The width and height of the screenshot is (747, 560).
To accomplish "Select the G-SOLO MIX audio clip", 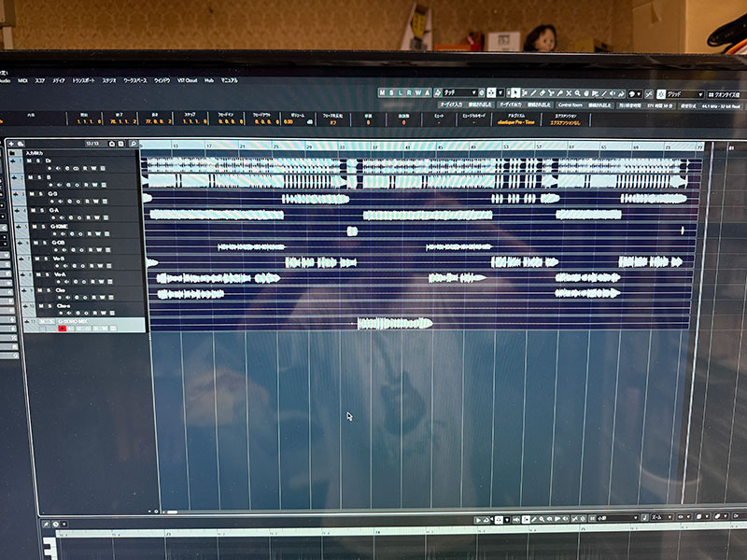I will click(x=394, y=324).
